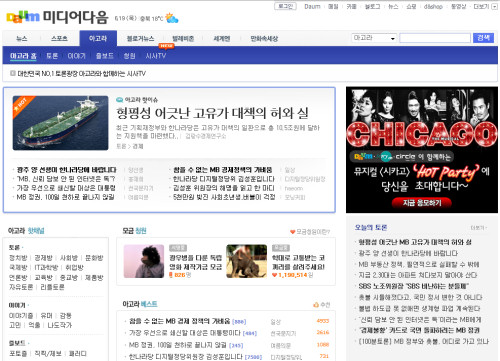Click the 4933 recommendation count in 아고라 베스트
Screen dimensions: 500x361
[323, 321]
